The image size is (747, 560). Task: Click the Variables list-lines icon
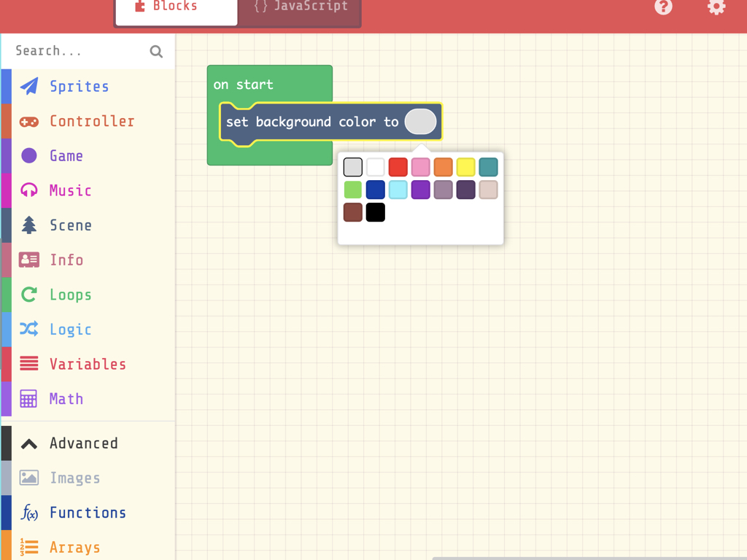[29, 363]
